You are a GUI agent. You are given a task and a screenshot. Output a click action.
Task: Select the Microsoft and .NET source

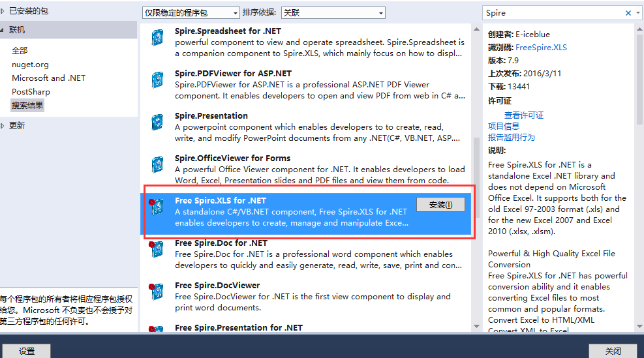48,78
